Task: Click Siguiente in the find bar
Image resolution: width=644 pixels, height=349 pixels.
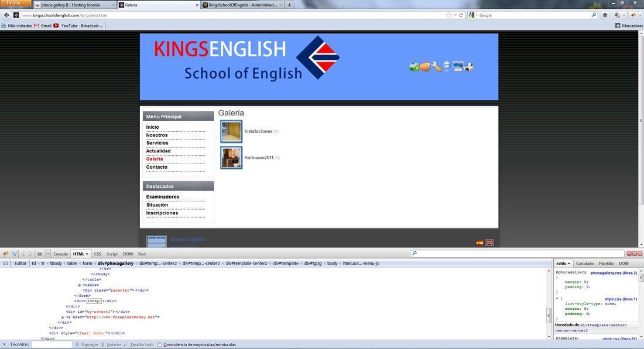Action: point(87,344)
